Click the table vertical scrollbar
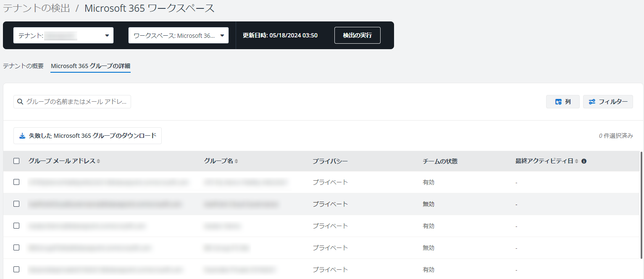Viewport: 644px width, 279px height. click(x=641, y=205)
